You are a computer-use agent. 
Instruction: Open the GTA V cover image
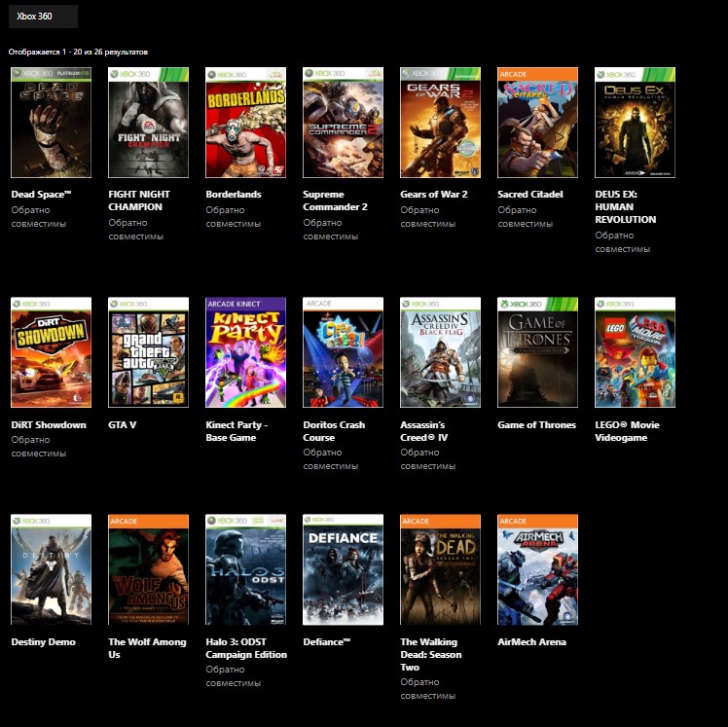148,352
